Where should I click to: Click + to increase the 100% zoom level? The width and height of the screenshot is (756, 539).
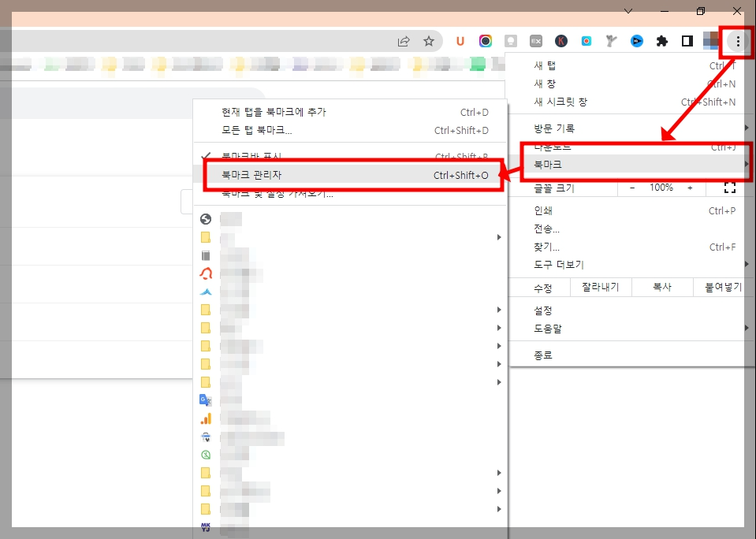point(690,188)
